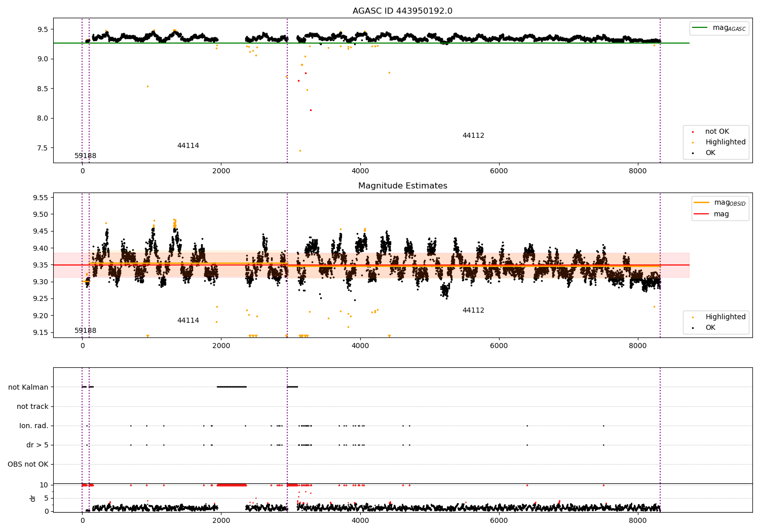
Task: Click the '44112' label in the middle plot
Action: pyautogui.click(x=473, y=311)
